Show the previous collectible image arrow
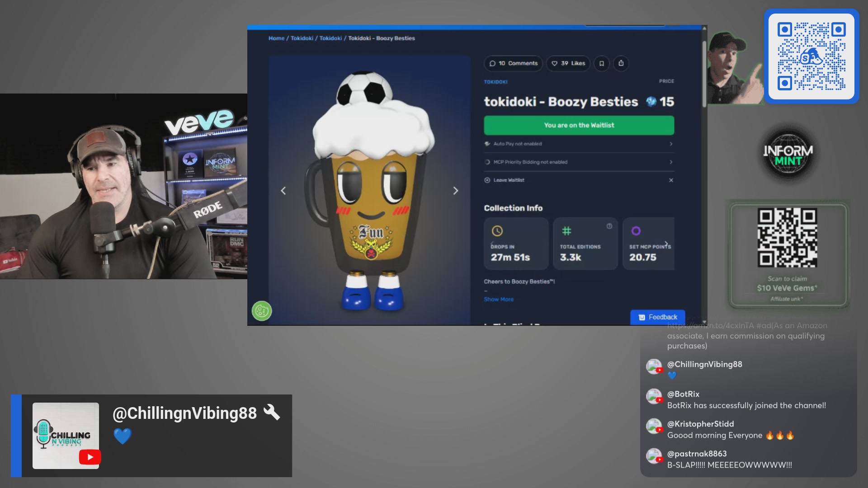Image resolution: width=868 pixels, height=488 pixels. coord(283,191)
